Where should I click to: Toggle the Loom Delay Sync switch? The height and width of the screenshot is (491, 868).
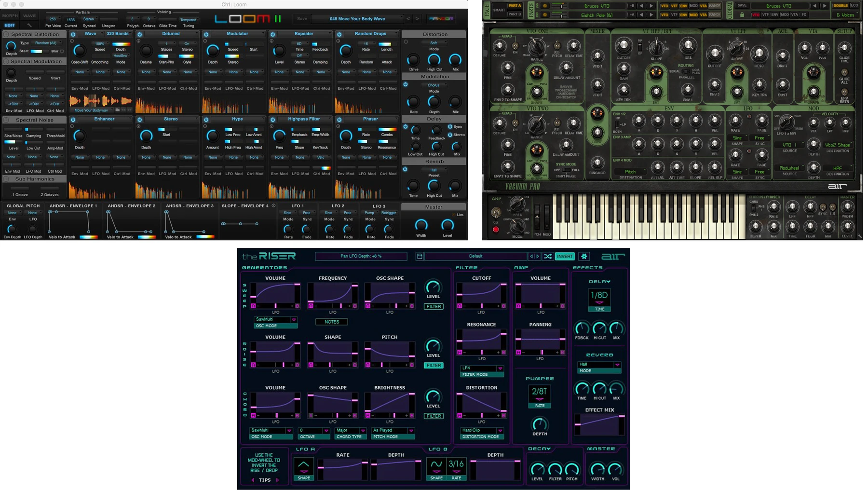point(450,126)
